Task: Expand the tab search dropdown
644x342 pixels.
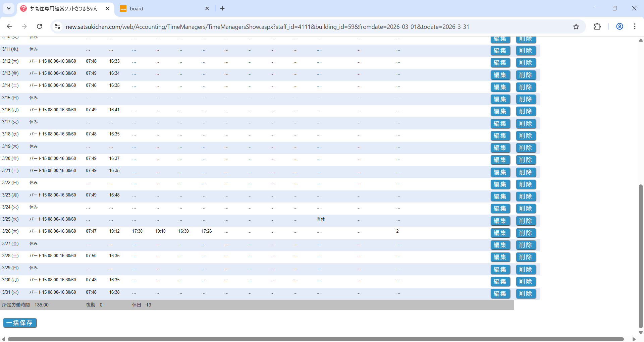Action: point(9,8)
